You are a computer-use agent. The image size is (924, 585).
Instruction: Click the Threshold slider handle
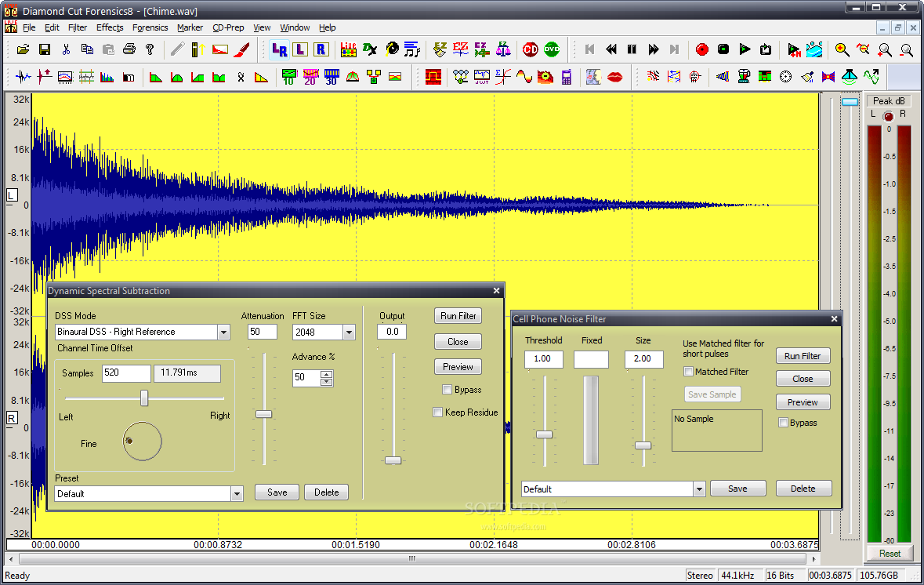point(544,434)
